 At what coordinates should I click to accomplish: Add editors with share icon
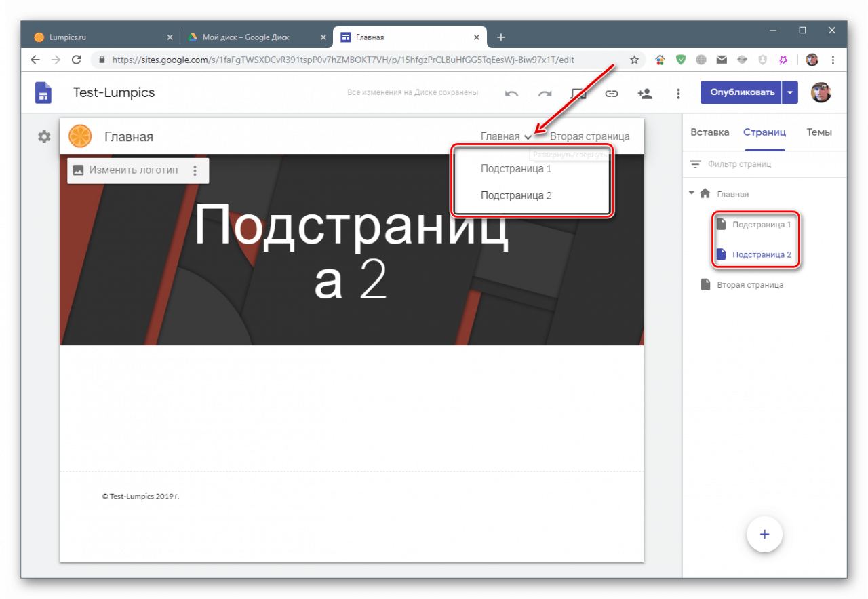645,94
